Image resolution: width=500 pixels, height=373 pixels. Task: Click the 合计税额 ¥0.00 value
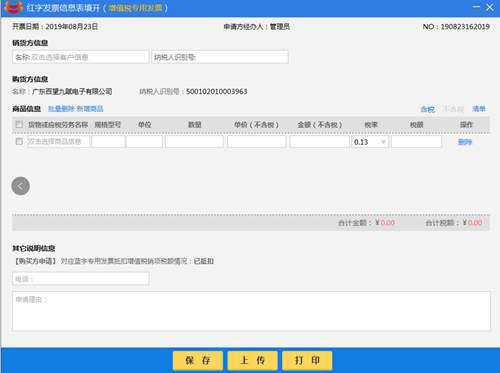[x=472, y=222]
